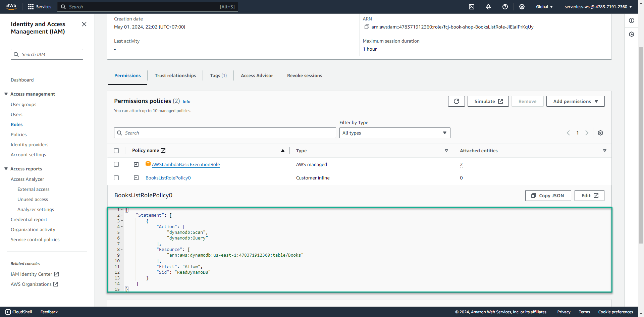Image resolution: width=644 pixels, height=317 pixels.
Task: Fold JSON line 1 in the policy editor
Action: point(122,210)
